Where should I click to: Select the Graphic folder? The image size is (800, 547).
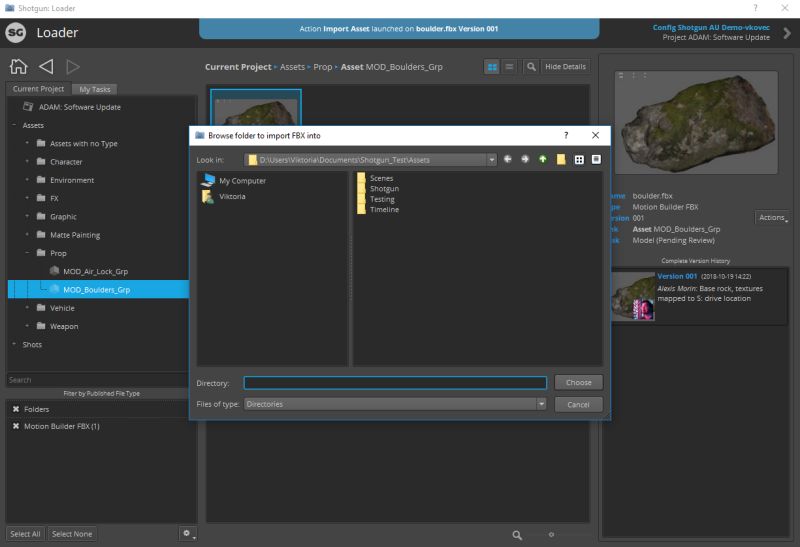click(63, 217)
